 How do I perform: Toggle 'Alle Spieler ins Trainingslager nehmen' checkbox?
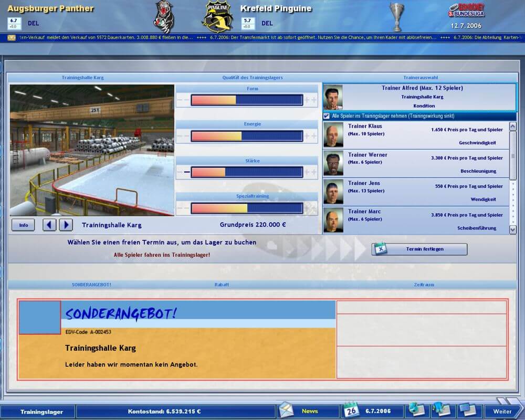tap(327, 116)
